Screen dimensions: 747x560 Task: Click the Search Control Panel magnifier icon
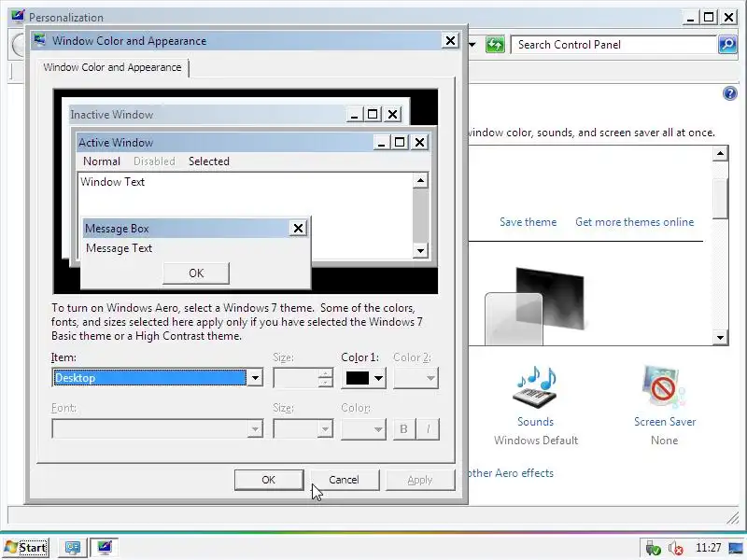pos(727,45)
